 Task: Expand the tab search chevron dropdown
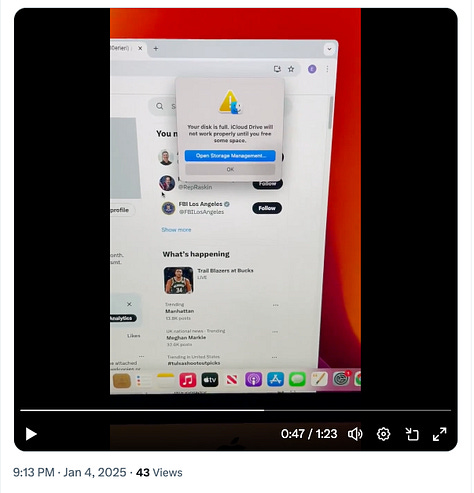329,49
